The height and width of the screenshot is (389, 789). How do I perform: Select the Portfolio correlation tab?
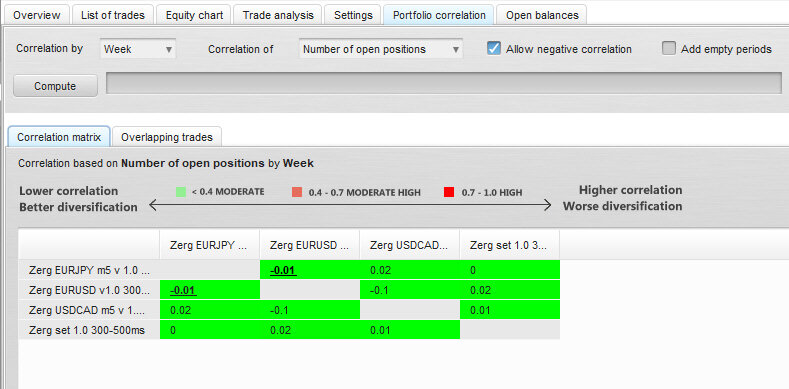click(439, 15)
